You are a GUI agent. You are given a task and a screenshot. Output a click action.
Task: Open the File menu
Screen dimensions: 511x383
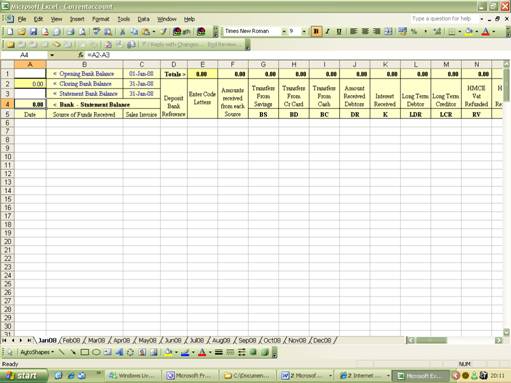click(22, 19)
